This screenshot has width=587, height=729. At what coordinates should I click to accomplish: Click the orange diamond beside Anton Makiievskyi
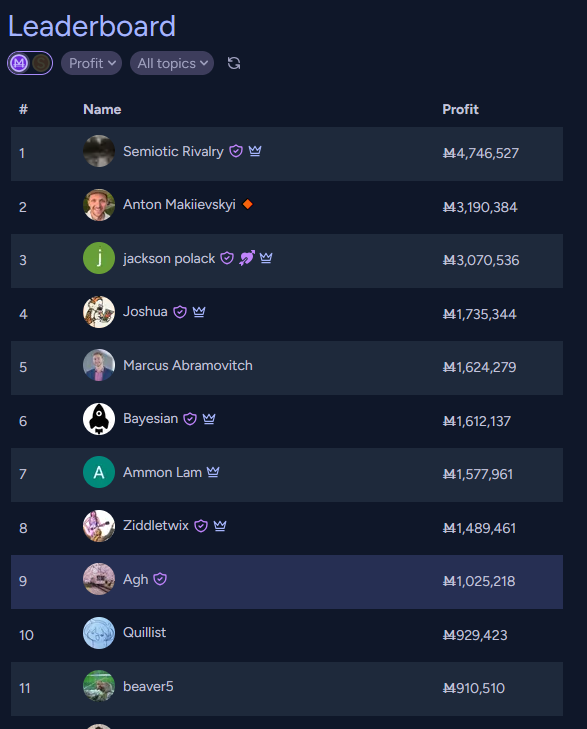pyautogui.click(x=248, y=204)
